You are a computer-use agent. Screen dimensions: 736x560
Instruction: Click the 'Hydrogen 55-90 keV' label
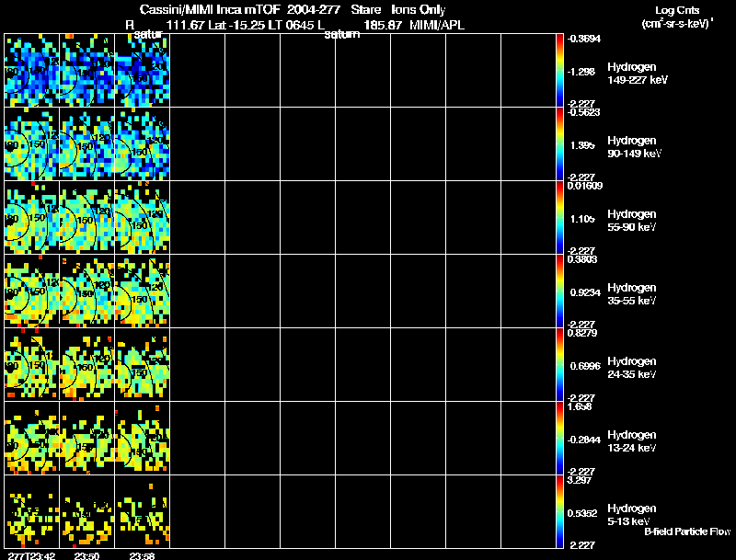tap(632, 221)
